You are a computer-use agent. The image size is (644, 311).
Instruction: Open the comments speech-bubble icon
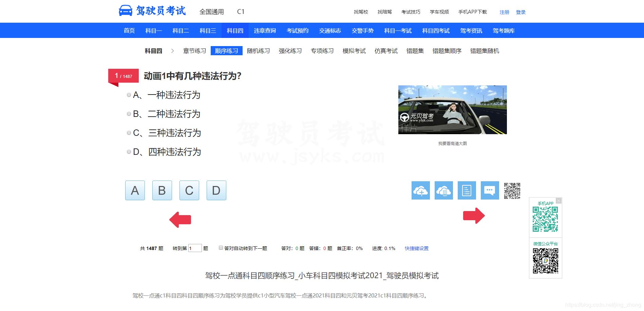[490, 190]
